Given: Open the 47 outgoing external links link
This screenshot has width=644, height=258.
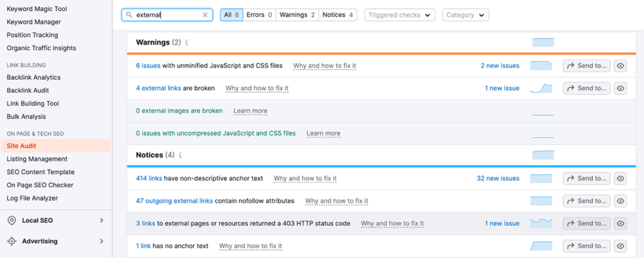Looking at the screenshot, I should 175,201.
